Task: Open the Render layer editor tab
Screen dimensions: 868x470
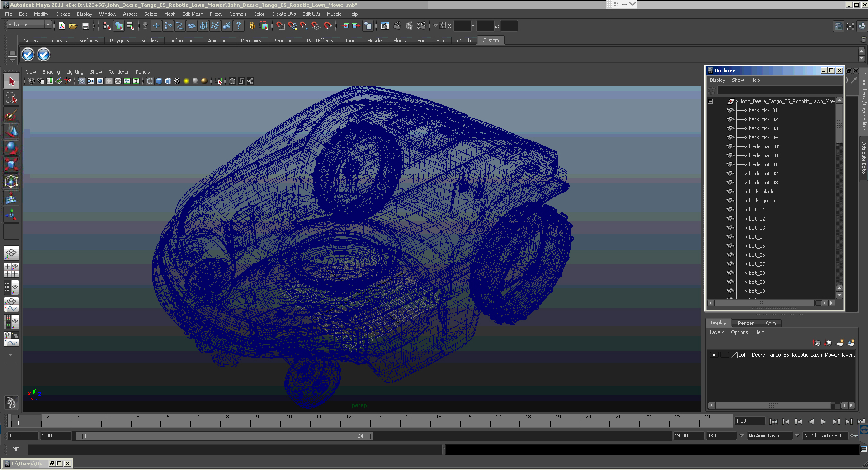Action: click(745, 323)
